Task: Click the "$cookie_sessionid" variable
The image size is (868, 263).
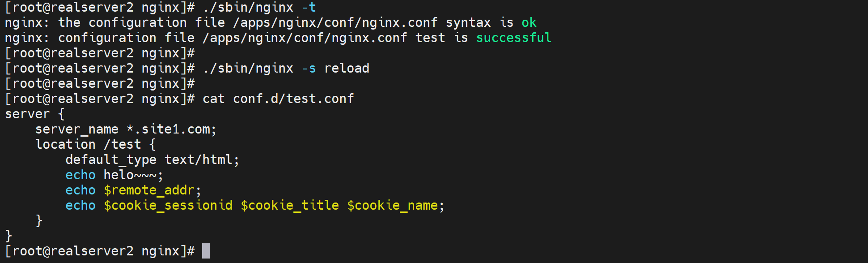Action: click(168, 206)
